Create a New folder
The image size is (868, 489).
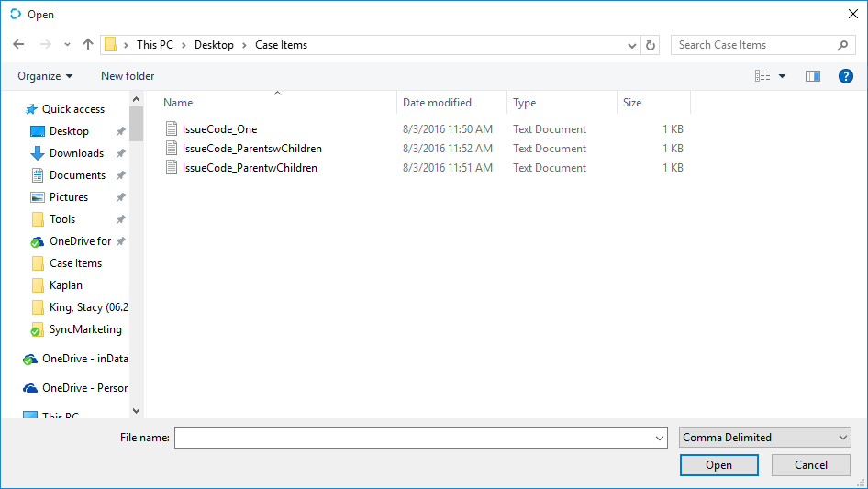tap(128, 76)
